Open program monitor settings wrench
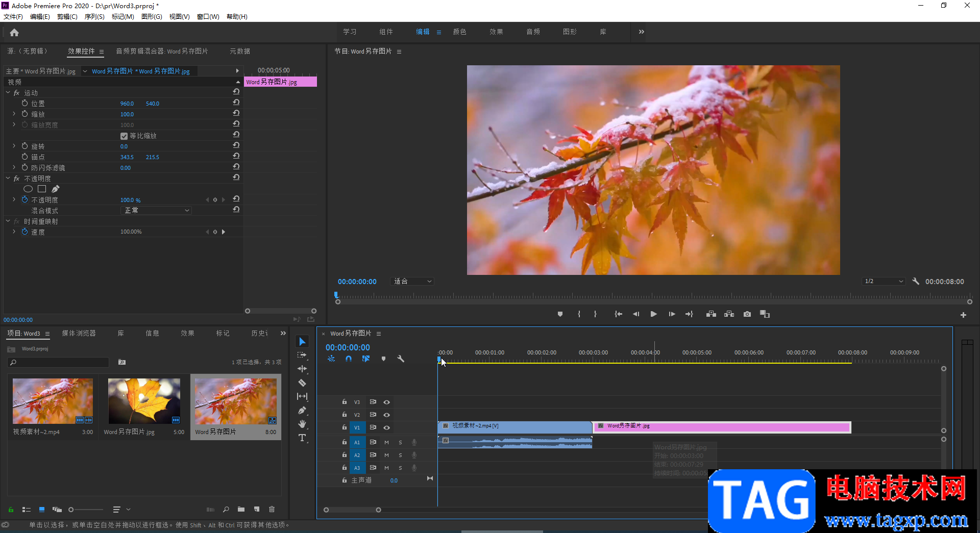The height and width of the screenshot is (533, 980). click(916, 281)
